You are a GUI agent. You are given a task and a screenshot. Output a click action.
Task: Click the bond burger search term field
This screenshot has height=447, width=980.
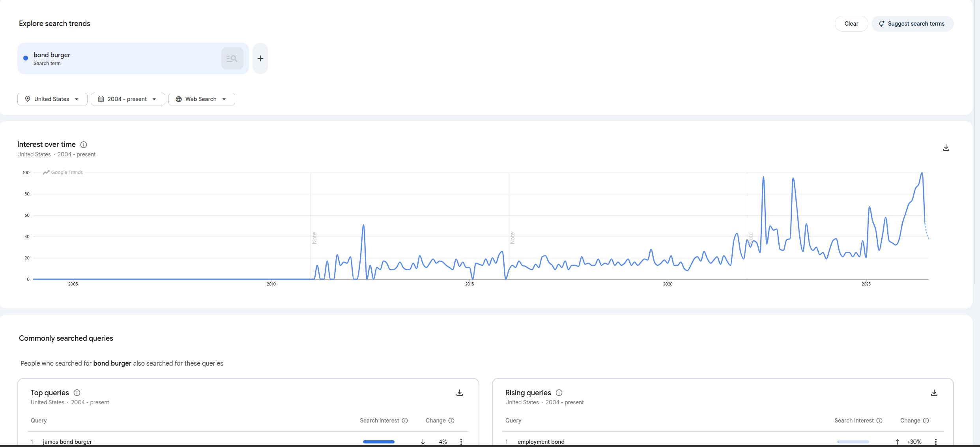(133, 58)
